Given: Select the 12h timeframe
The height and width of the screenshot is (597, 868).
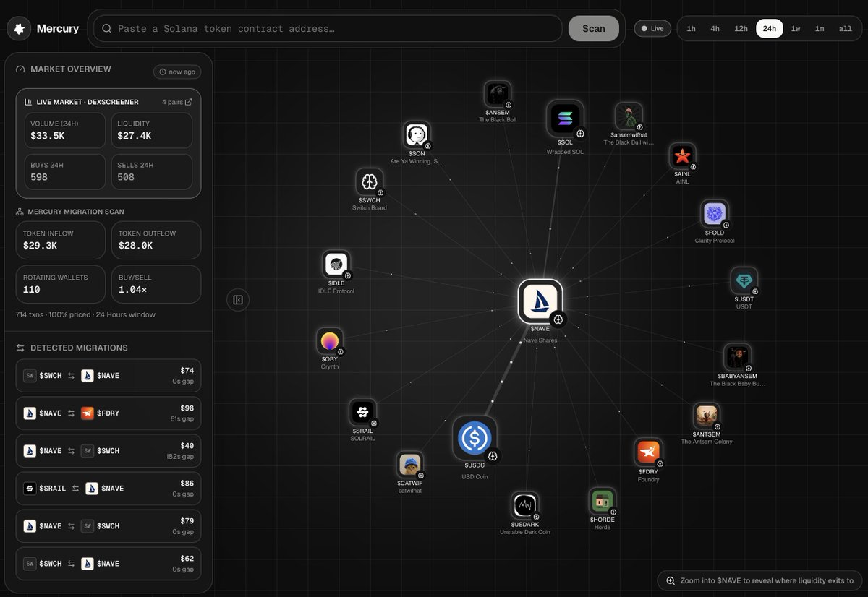Looking at the screenshot, I should (741, 29).
